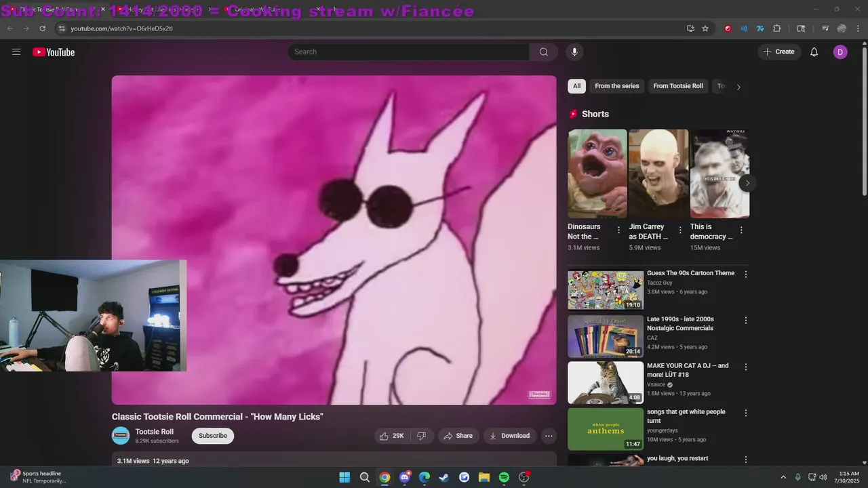Show next Shorts with the arrow
This screenshot has height=488, width=868.
[x=747, y=183]
